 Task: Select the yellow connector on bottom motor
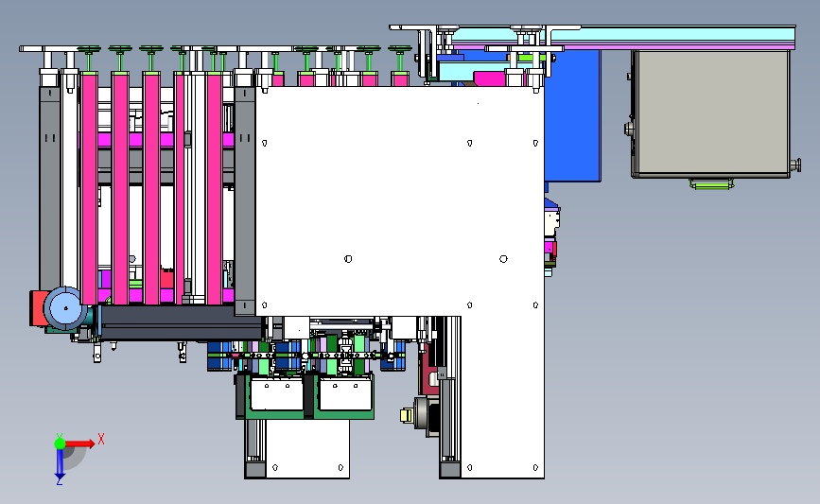coord(407,416)
